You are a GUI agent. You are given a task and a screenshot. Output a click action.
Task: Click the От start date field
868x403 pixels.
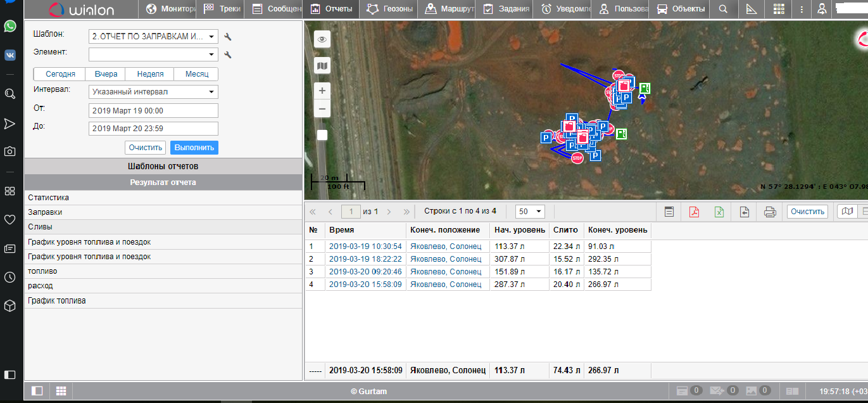[153, 111]
